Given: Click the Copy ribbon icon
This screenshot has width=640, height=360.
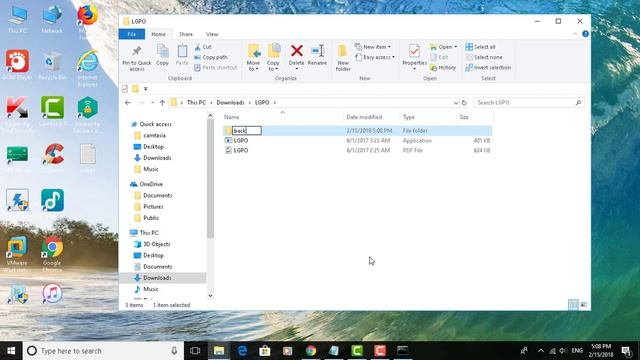Looking at the screenshot, I should [162, 55].
